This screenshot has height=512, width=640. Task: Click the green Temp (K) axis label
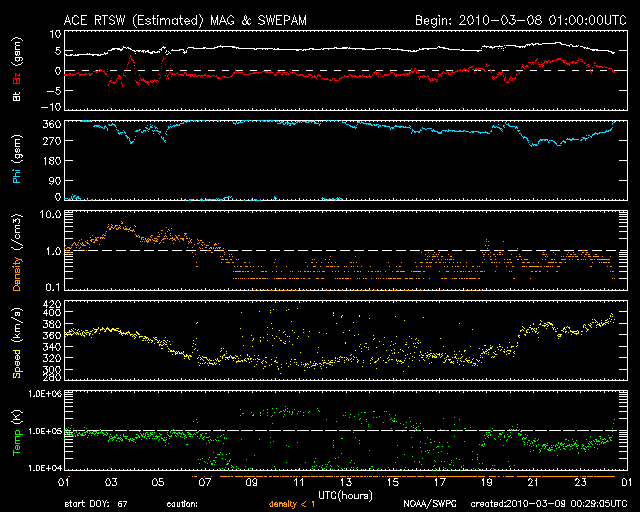pos(18,432)
